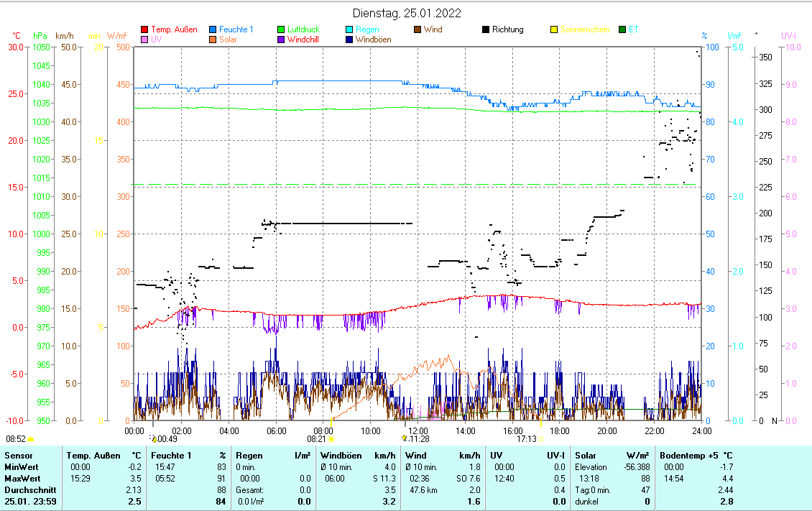The image size is (812, 511).
Task: Click the brown Wind legend square
Action: click(418, 30)
